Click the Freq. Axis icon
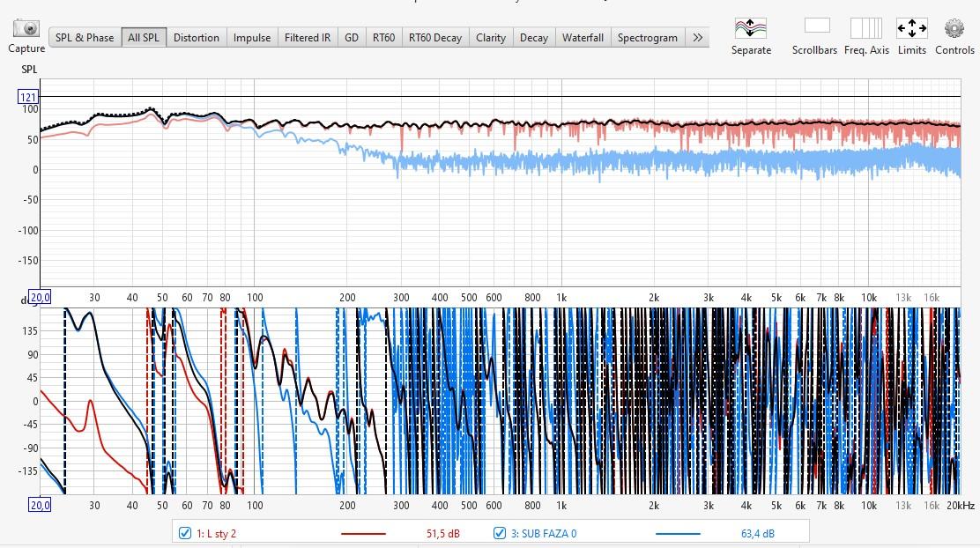 [x=865, y=28]
